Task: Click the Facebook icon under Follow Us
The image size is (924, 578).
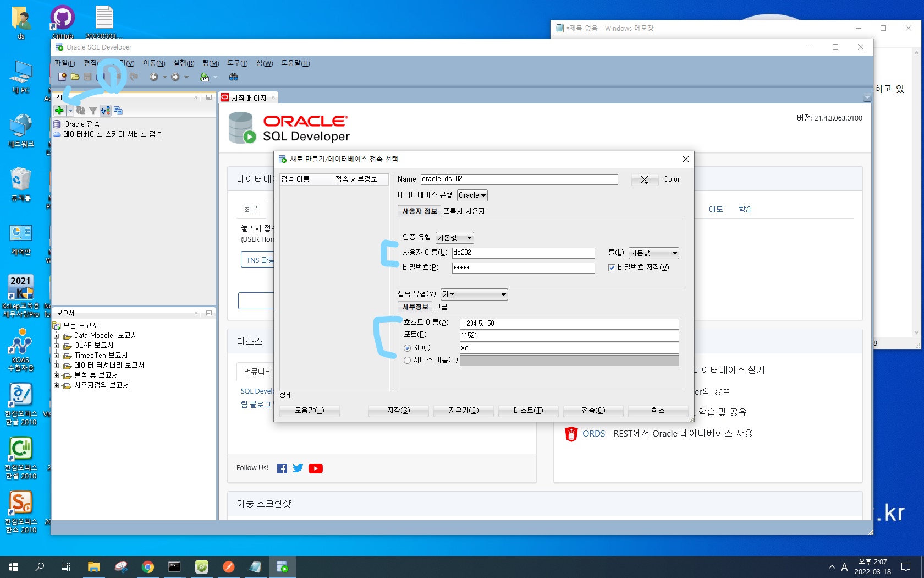Action: (282, 468)
